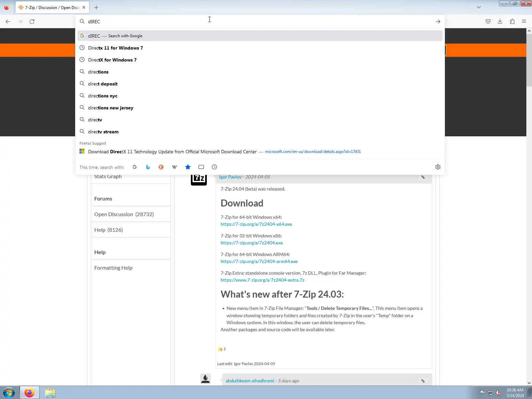Image resolution: width=532 pixels, height=399 pixels.
Task: Search in open Tabs icon
Action: [201, 167]
